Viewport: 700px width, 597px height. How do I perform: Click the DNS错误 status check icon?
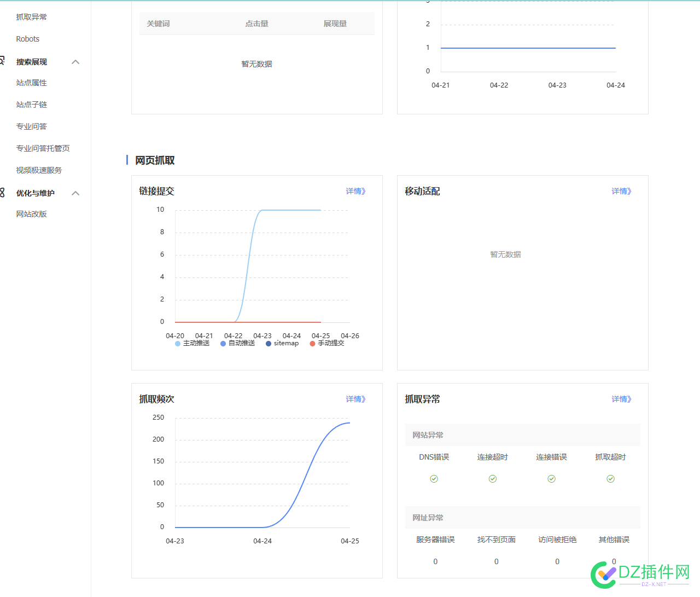(x=434, y=479)
